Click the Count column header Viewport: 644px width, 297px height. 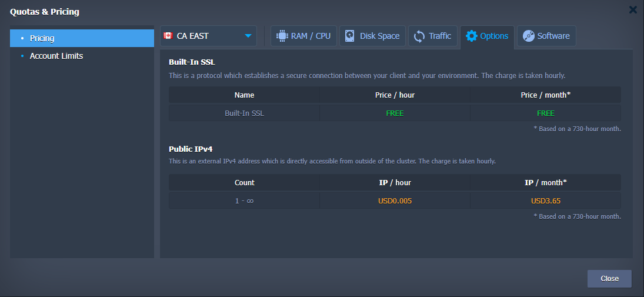point(244,182)
